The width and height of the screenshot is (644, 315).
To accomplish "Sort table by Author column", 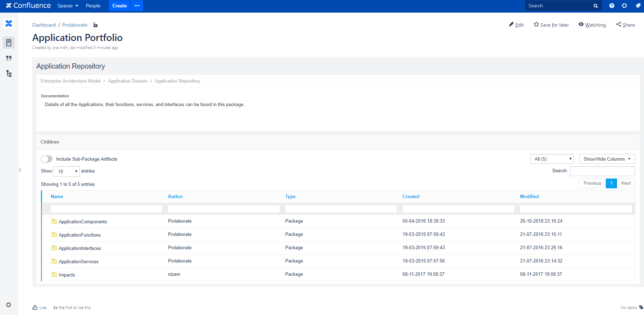I will pyautogui.click(x=175, y=196).
